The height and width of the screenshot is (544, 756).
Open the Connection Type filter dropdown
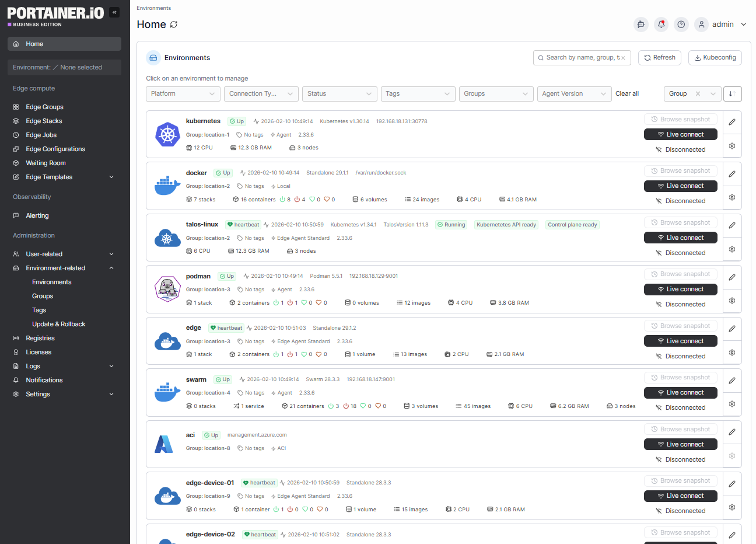261,93
